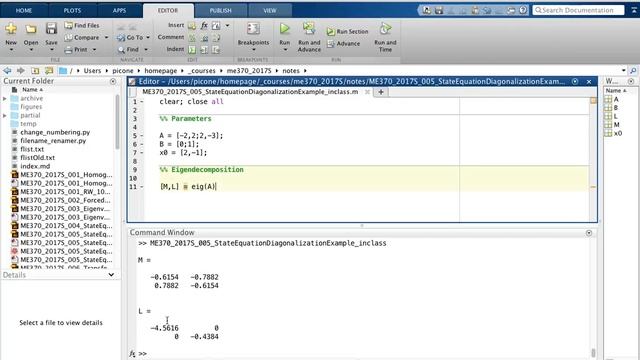Expand the archive folder tree arrow
This screenshot has width=640, height=360.
click(5, 98)
